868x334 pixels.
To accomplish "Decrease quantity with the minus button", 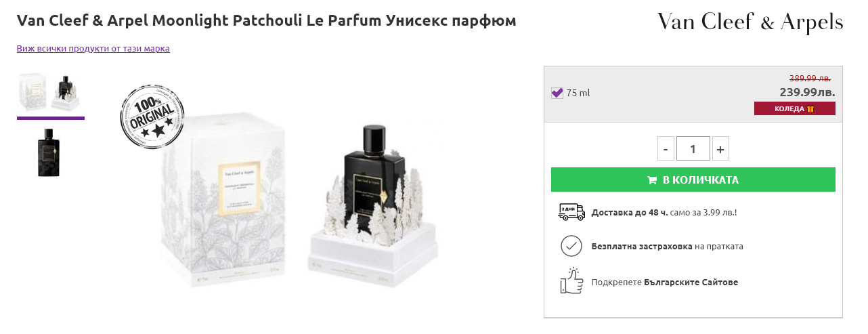I will pos(666,148).
